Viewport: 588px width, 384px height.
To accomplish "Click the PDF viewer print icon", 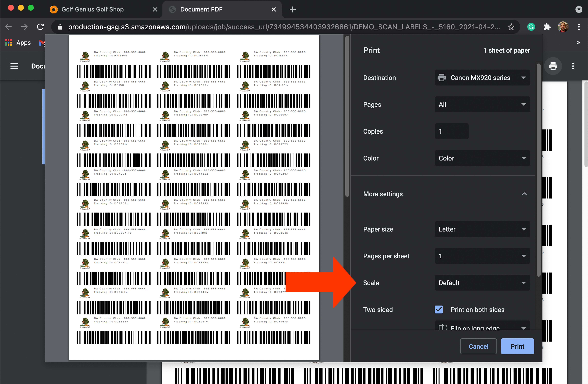I will click(x=553, y=66).
